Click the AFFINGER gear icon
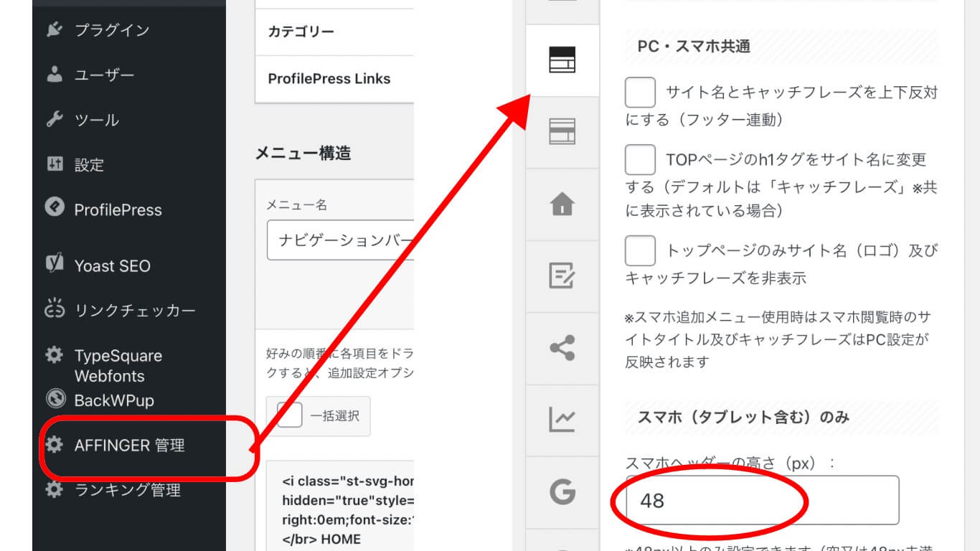The width and height of the screenshot is (980, 551). 55,445
